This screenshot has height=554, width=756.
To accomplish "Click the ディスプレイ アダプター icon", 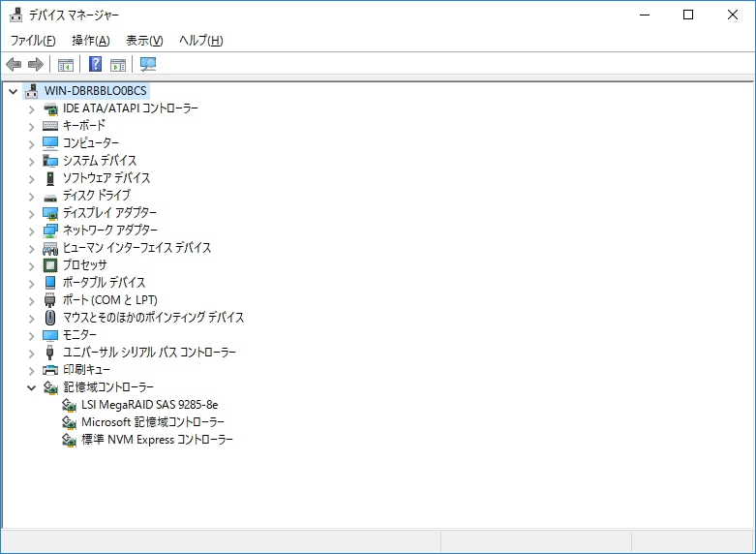I will 50,213.
